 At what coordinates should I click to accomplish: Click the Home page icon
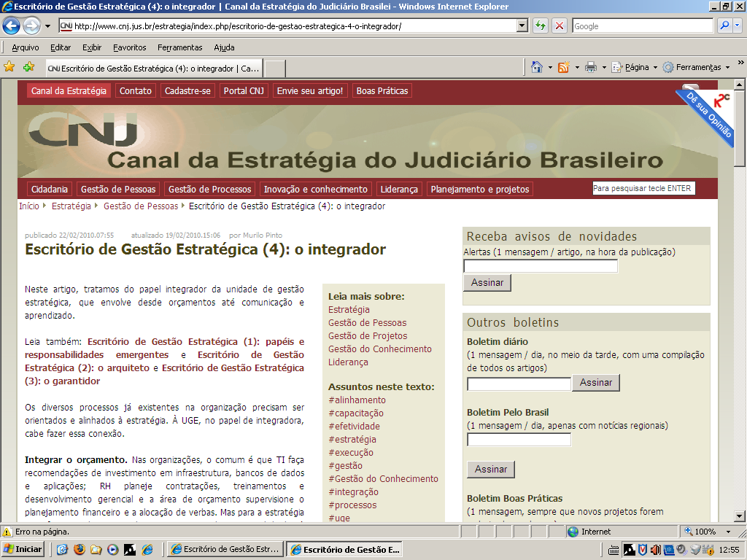coord(537,67)
